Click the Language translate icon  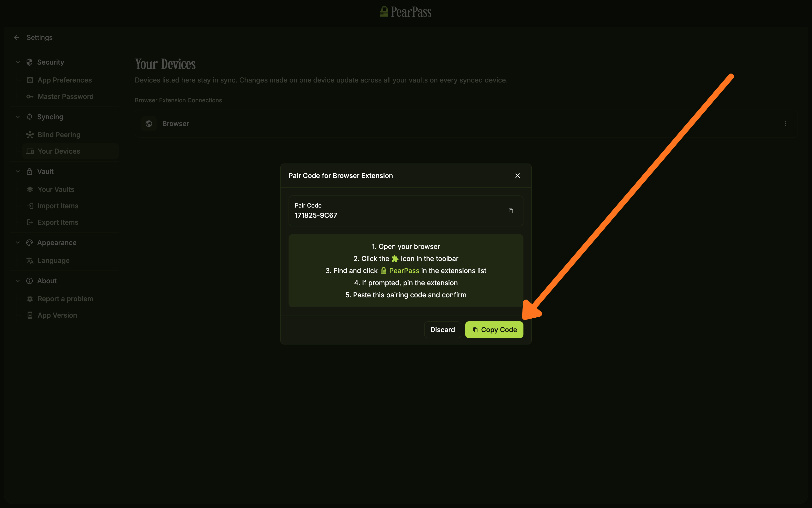30,260
